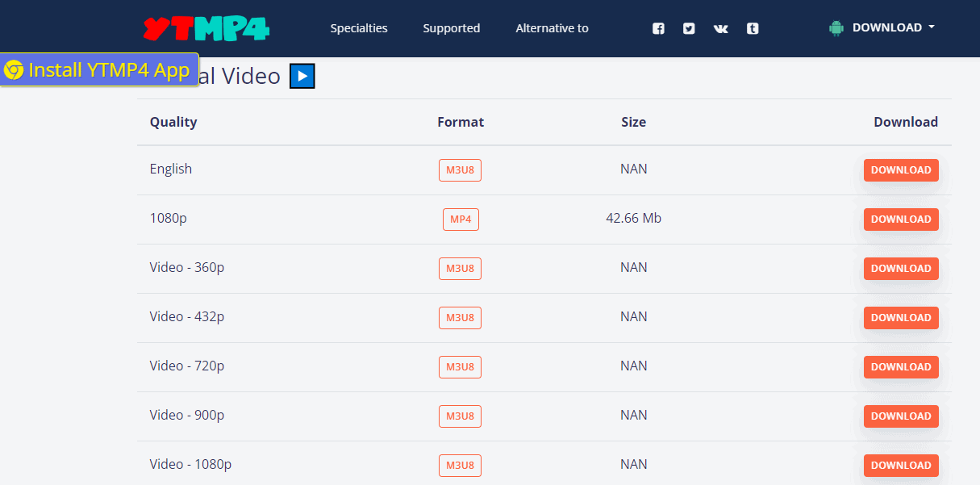The height and width of the screenshot is (485, 980).
Task: Click the 42.66 Mb size label
Action: point(633,218)
